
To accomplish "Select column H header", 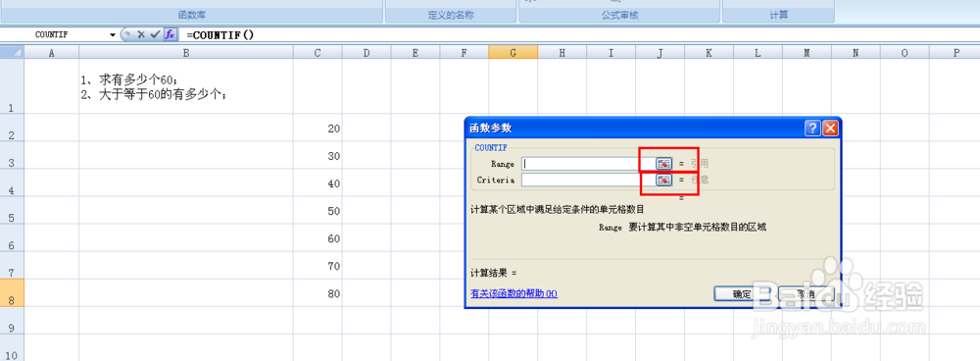I will (x=562, y=53).
